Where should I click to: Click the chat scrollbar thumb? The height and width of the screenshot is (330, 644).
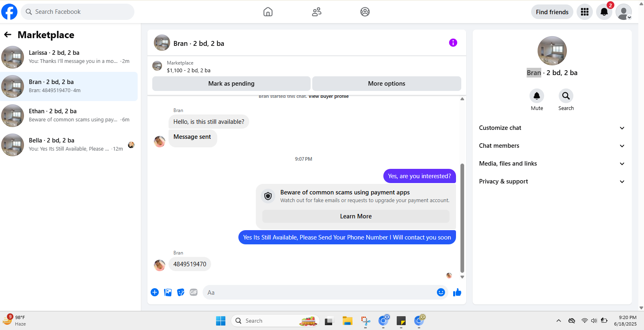click(462, 218)
